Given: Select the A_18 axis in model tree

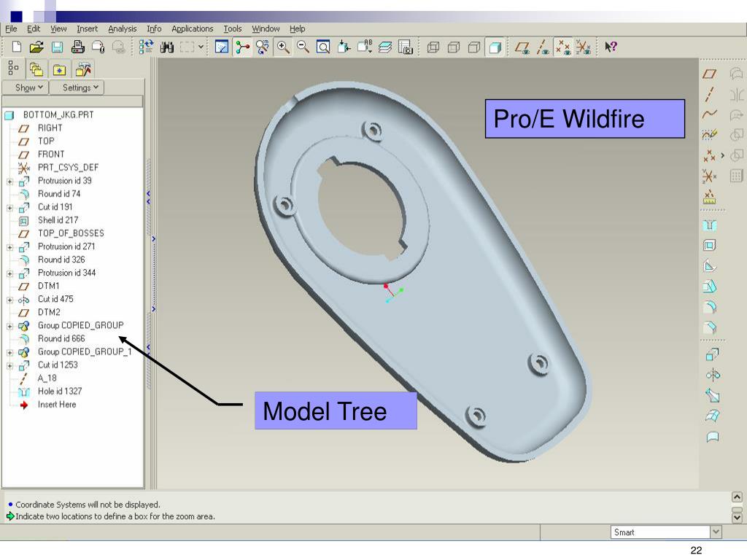Looking at the screenshot, I should pos(47,378).
